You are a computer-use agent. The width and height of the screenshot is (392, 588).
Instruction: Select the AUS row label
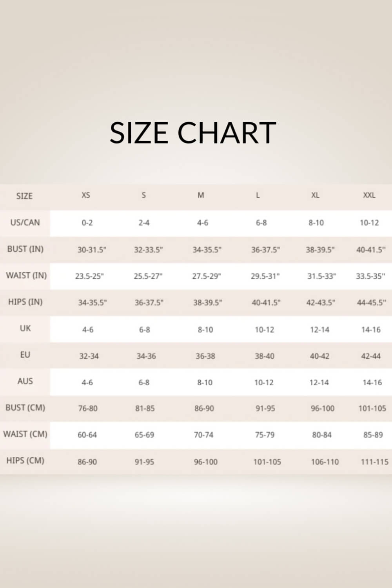(25, 381)
